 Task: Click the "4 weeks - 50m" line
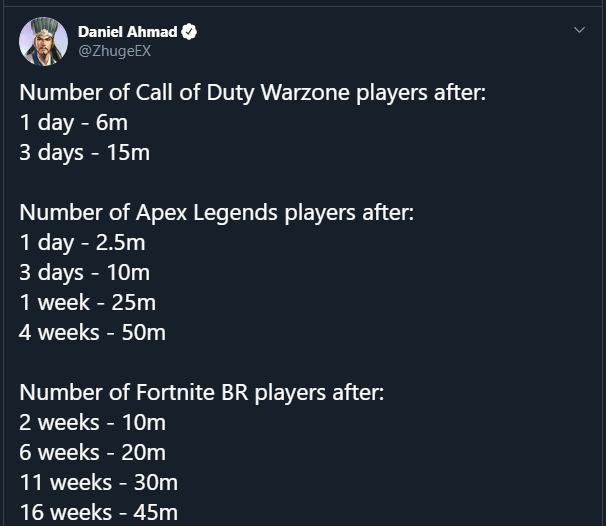[x=92, y=332]
